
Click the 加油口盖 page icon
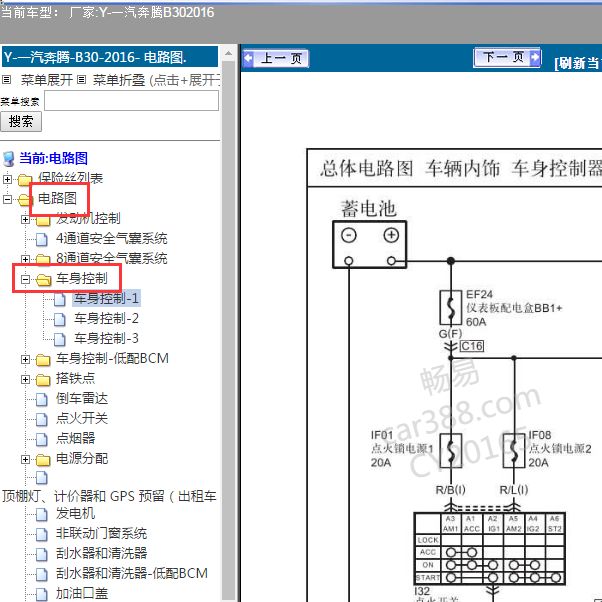[x=42, y=595]
